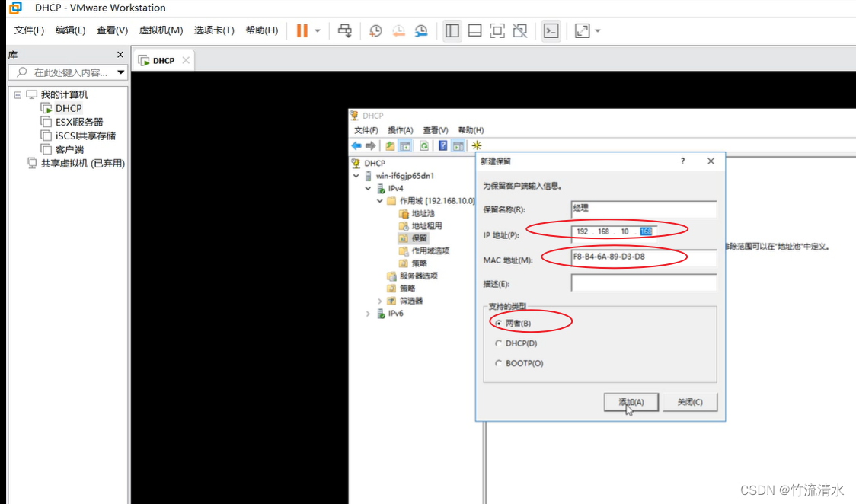Take a snapshot of the VM
The width and height of the screenshot is (856, 504).
point(375,30)
